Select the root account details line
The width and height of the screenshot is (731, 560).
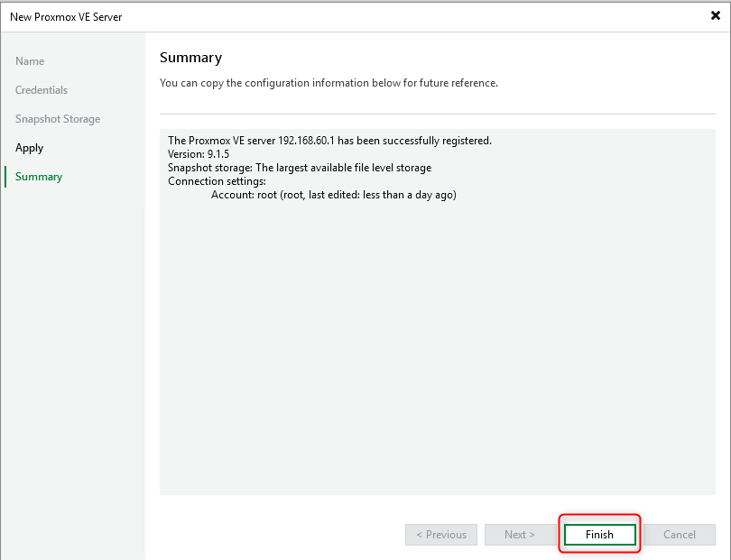[329, 194]
